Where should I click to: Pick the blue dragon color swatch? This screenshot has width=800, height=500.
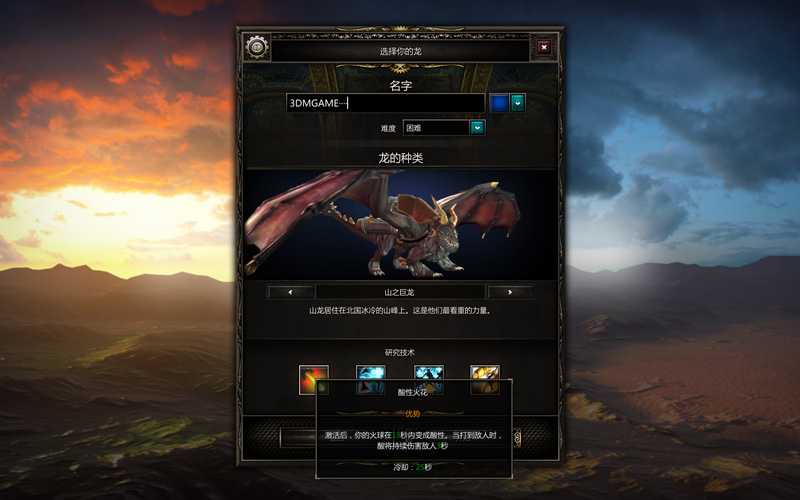pos(499,103)
